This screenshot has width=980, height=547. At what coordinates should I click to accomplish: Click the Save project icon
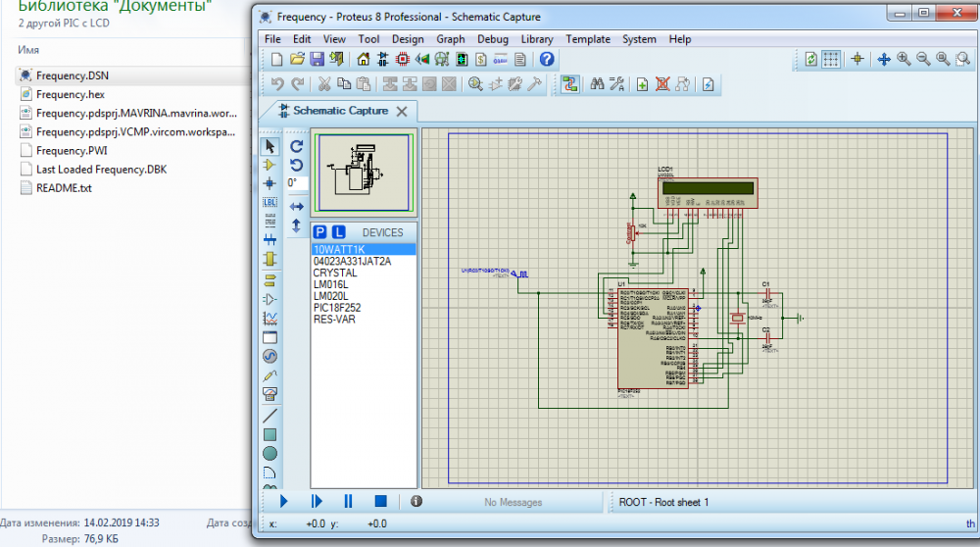pyautogui.click(x=316, y=60)
